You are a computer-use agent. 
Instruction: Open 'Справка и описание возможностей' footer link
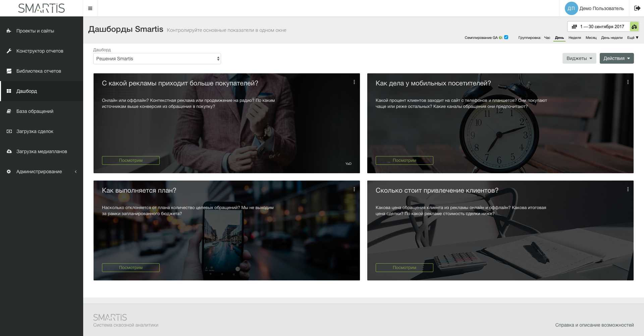pos(594,325)
